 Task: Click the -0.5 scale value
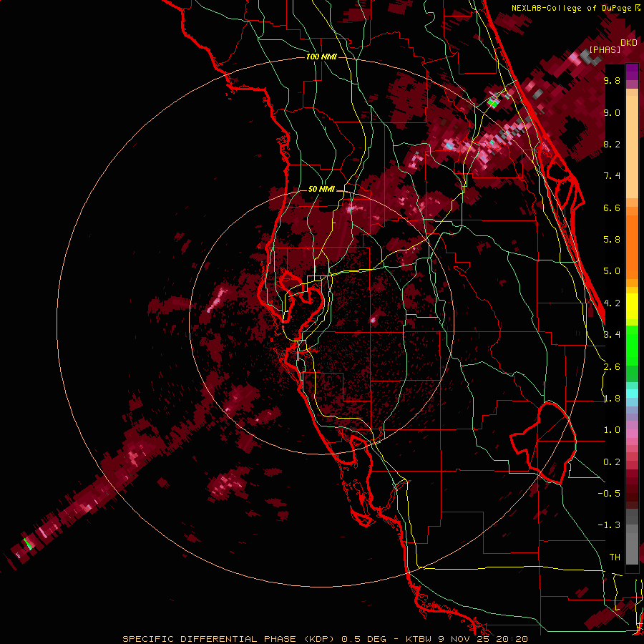click(x=609, y=494)
